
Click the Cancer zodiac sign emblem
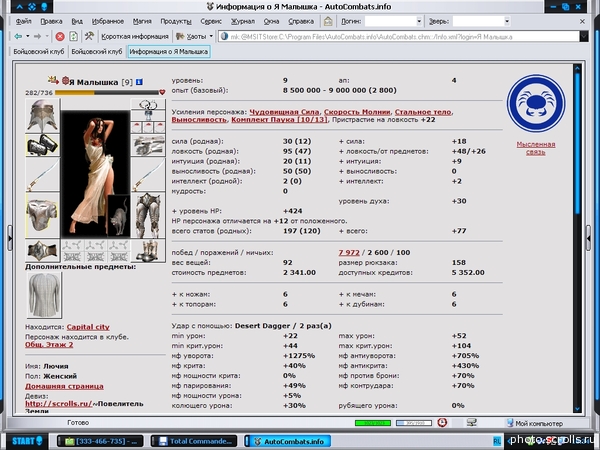pyautogui.click(x=536, y=103)
